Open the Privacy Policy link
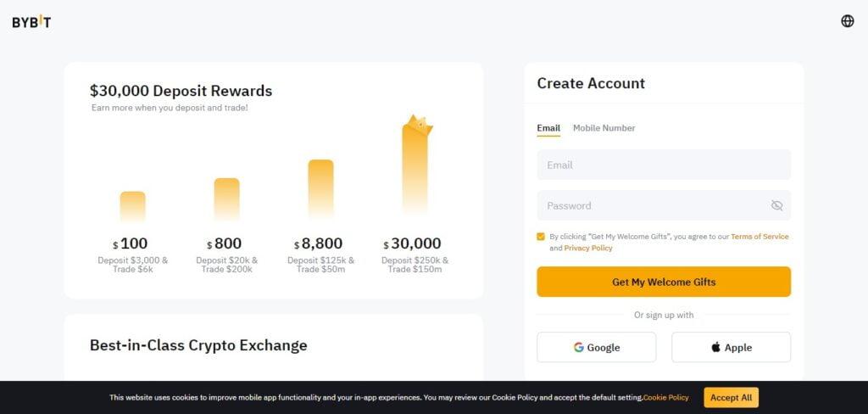Image resolution: width=868 pixels, height=414 pixels. 588,249
